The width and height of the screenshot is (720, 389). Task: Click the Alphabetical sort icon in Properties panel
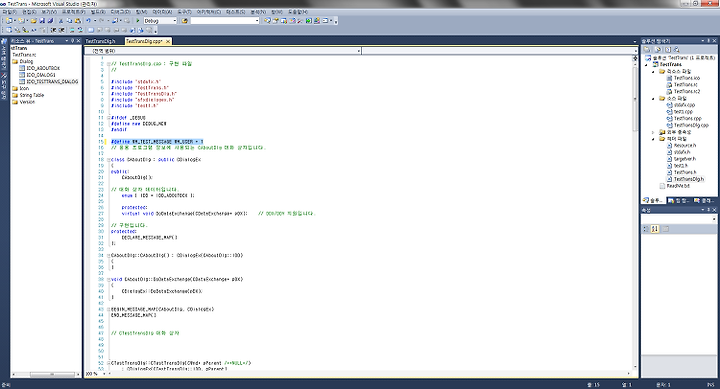coord(655,229)
